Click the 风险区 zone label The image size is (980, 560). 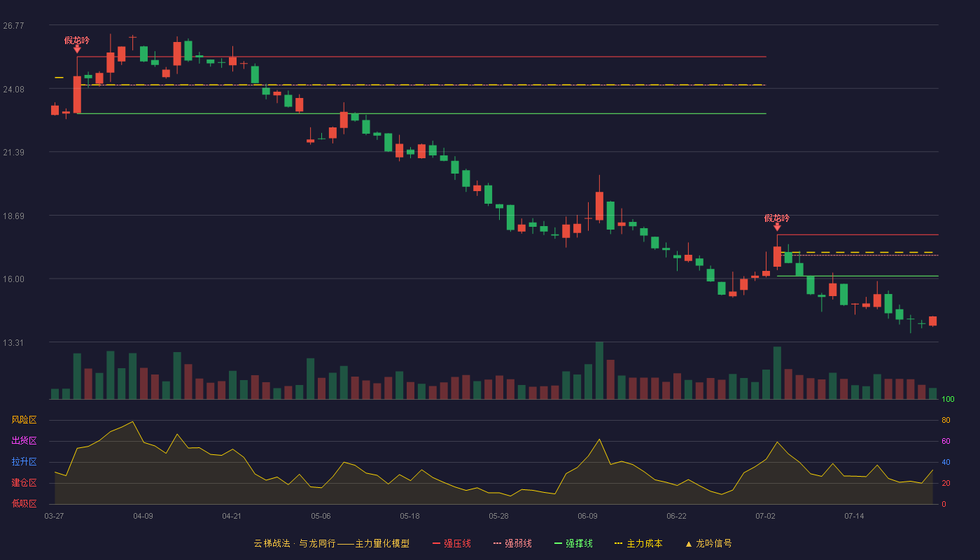[24, 420]
